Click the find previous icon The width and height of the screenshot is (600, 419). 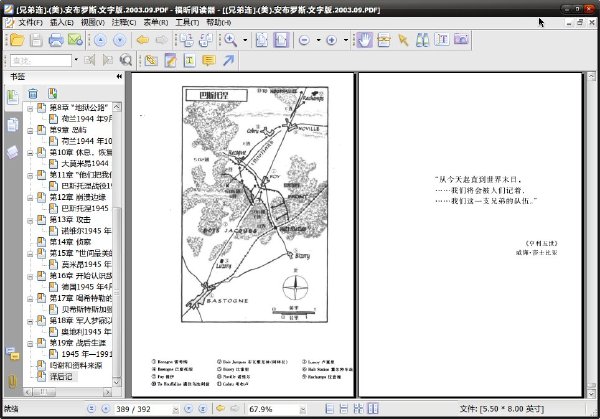click(x=90, y=60)
